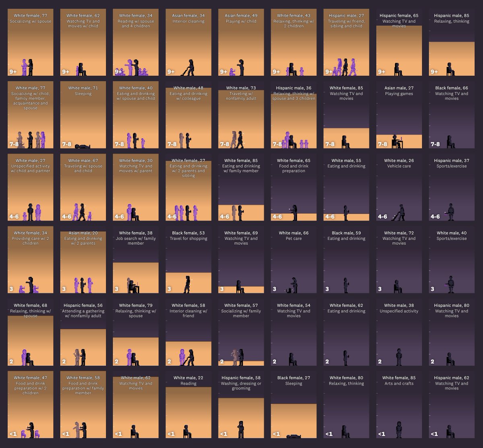This screenshot has height=448, width=483.
Task: Click the "Black male, 59" title text
Action: (346, 233)
